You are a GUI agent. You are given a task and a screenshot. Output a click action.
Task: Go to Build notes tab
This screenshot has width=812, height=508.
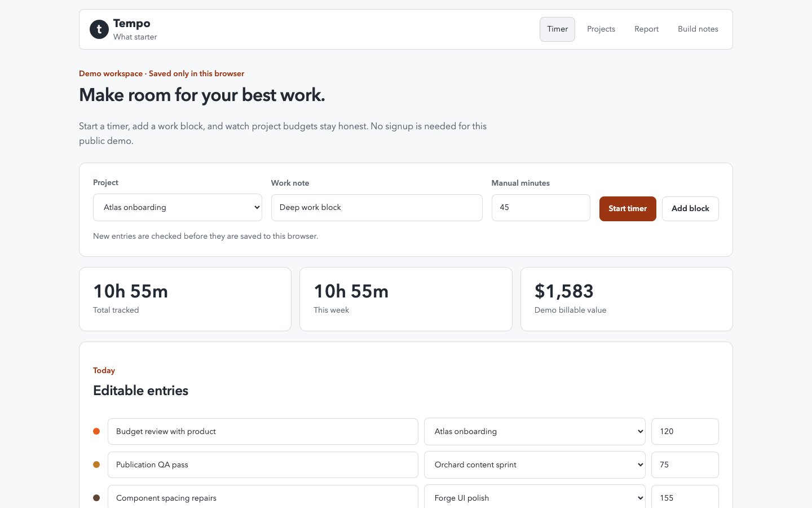point(698,29)
